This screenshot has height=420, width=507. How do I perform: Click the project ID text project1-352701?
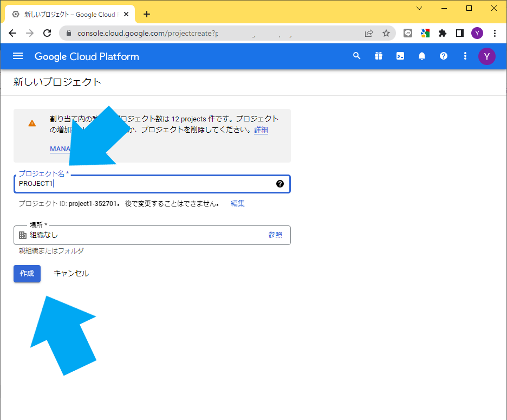point(93,204)
